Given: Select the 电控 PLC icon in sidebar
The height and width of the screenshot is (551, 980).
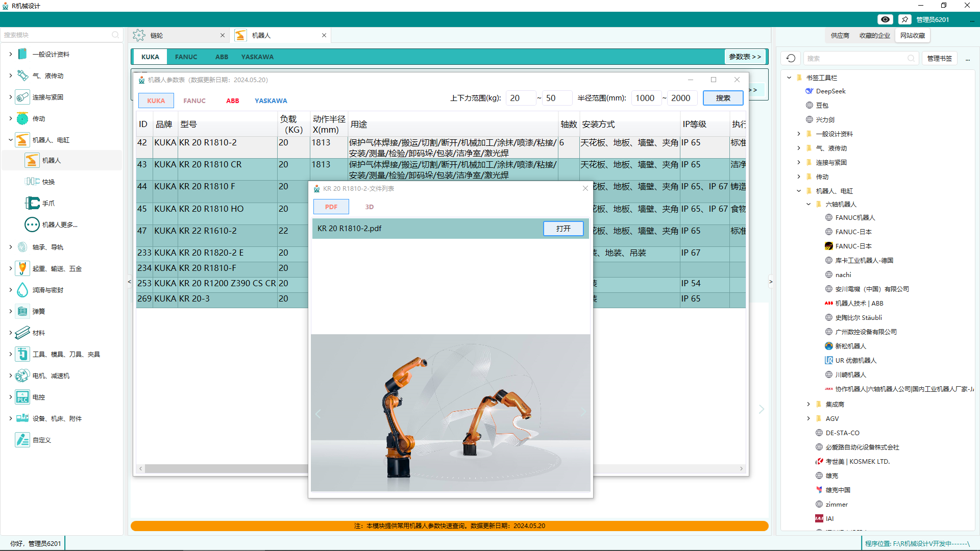Looking at the screenshot, I should pyautogui.click(x=22, y=397).
